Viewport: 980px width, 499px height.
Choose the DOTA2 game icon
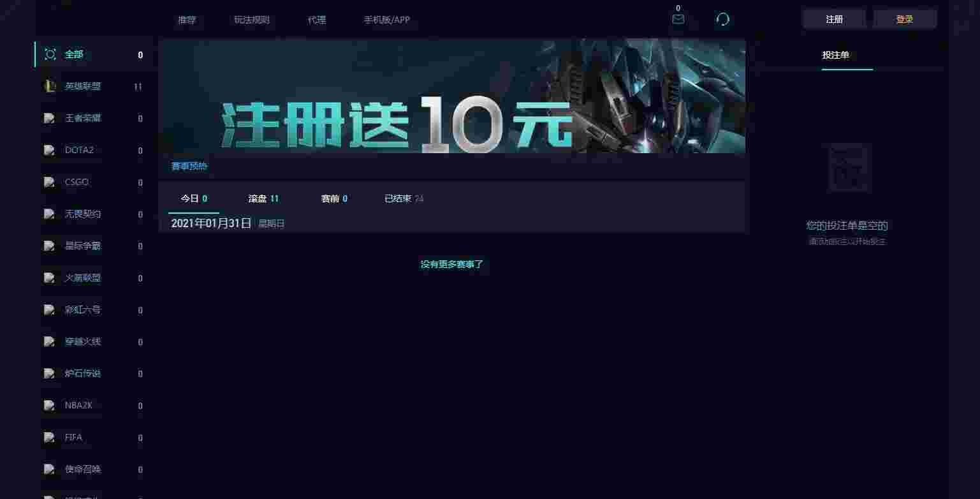49,150
